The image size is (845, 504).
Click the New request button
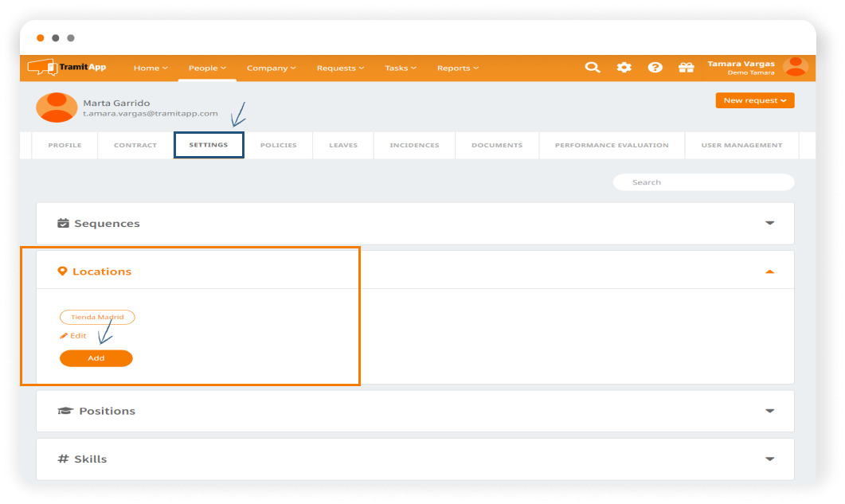pyautogui.click(x=753, y=100)
